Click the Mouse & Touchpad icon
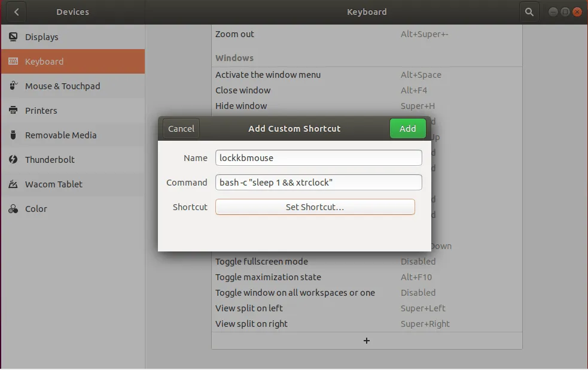Screen dimensions: 588x370 (13, 86)
